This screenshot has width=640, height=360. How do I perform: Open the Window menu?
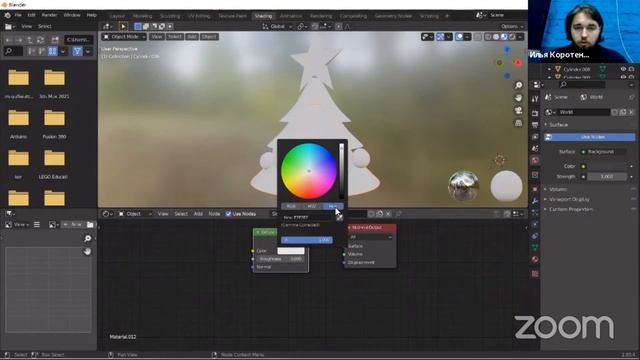point(72,15)
